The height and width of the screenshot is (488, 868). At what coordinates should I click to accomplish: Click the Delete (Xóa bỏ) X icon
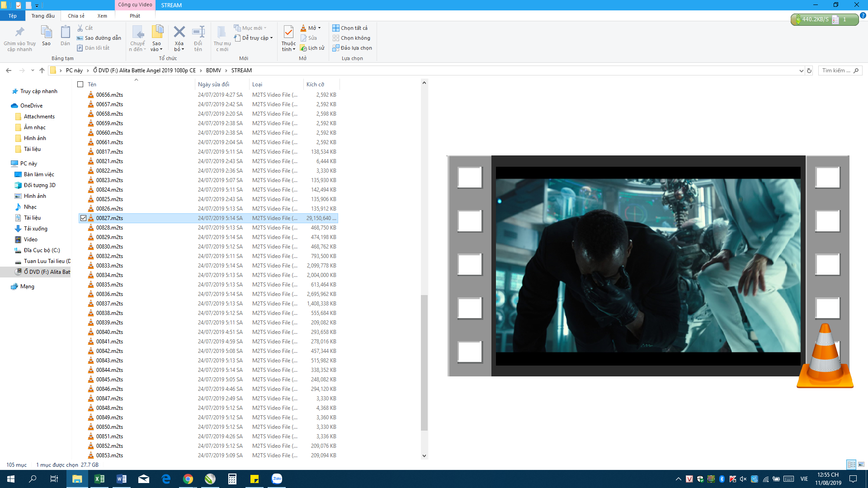click(179, 32)
